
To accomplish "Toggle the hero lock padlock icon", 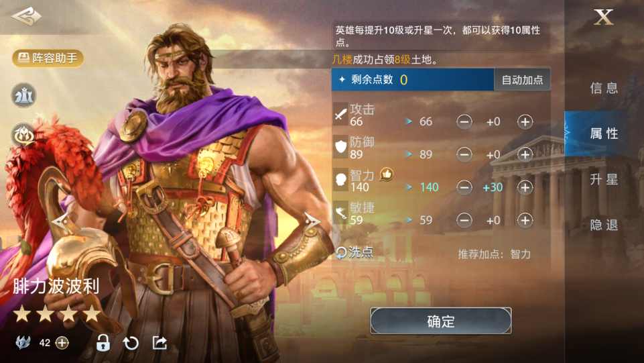I will (x=103, y=342).
